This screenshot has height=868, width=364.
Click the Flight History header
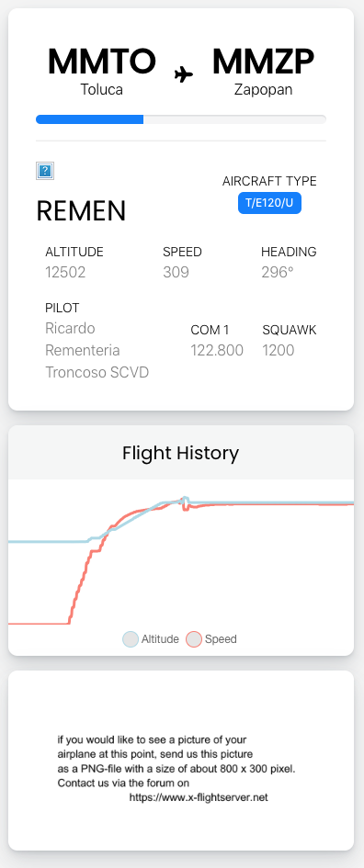coord(180,453)
